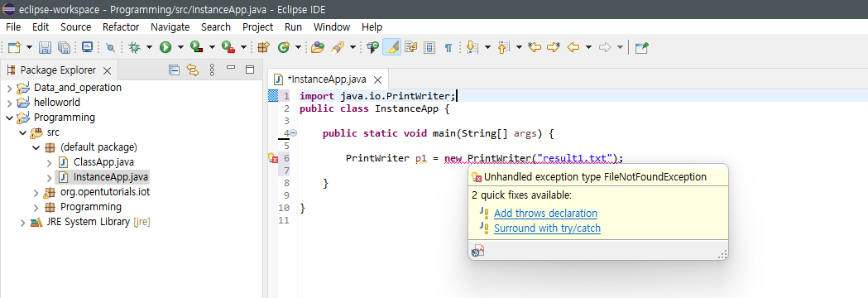Click Surround with try/catch quick fix
Viewport: 868px width, 298px height.
[x=547, y=228]
